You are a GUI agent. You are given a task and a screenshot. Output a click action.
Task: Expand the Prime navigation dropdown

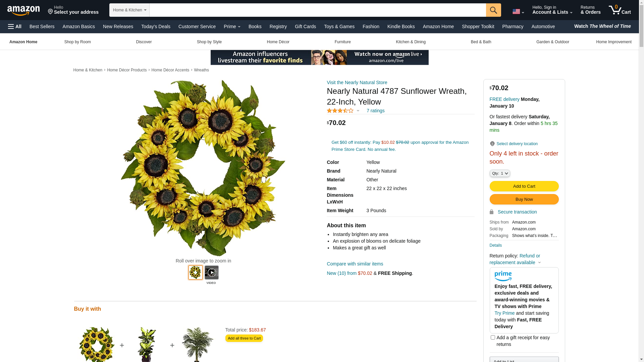click(232, 26)
